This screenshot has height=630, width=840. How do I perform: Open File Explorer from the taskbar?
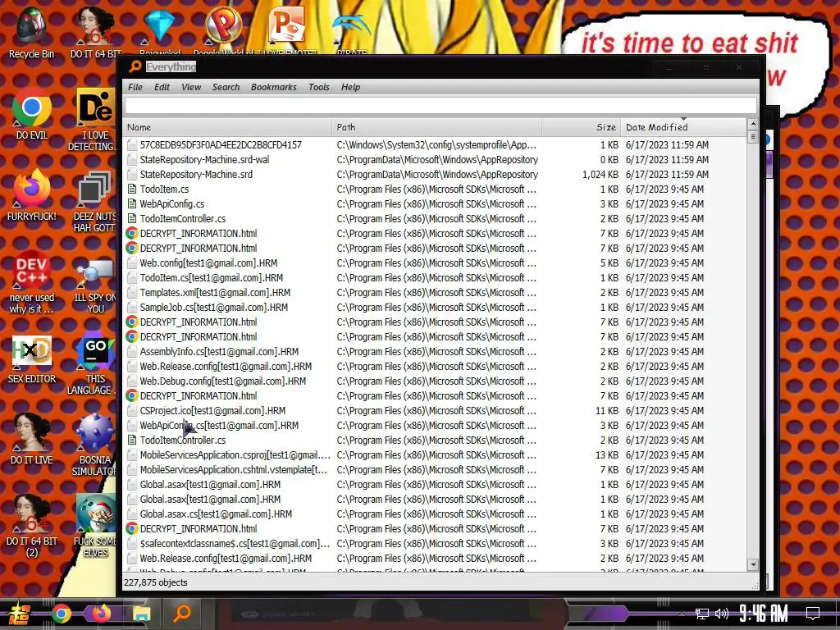coord(141,614)
